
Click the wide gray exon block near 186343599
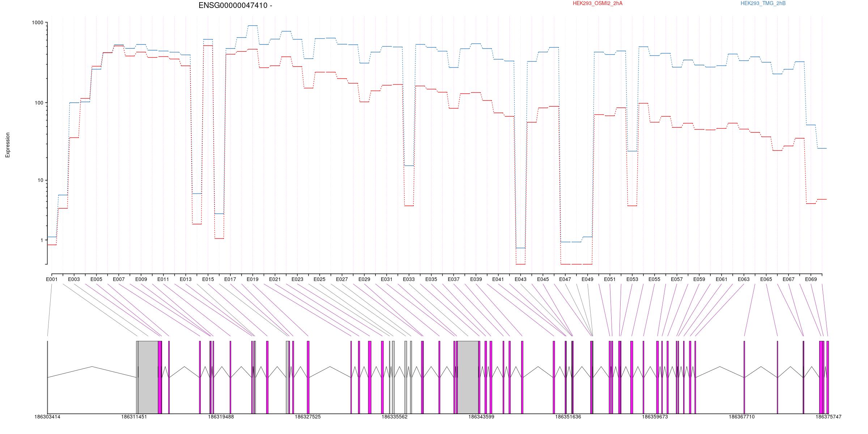pos(468,377)
